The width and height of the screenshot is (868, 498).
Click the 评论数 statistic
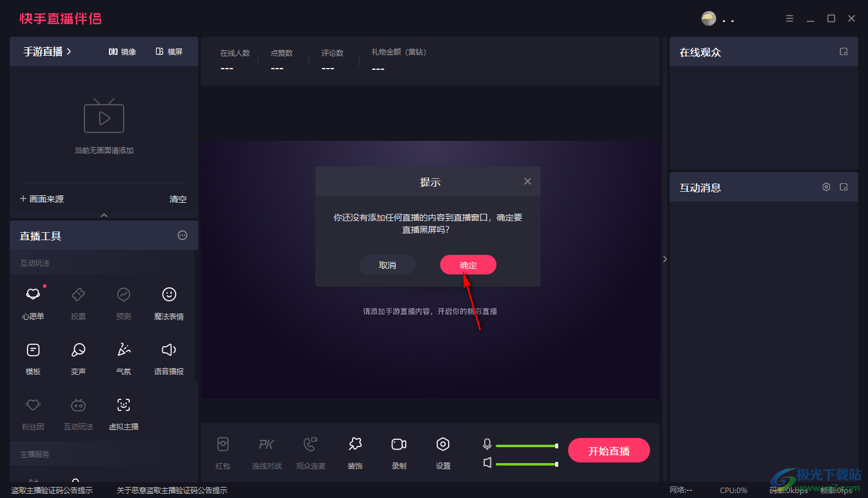click(x=332, y=60)
